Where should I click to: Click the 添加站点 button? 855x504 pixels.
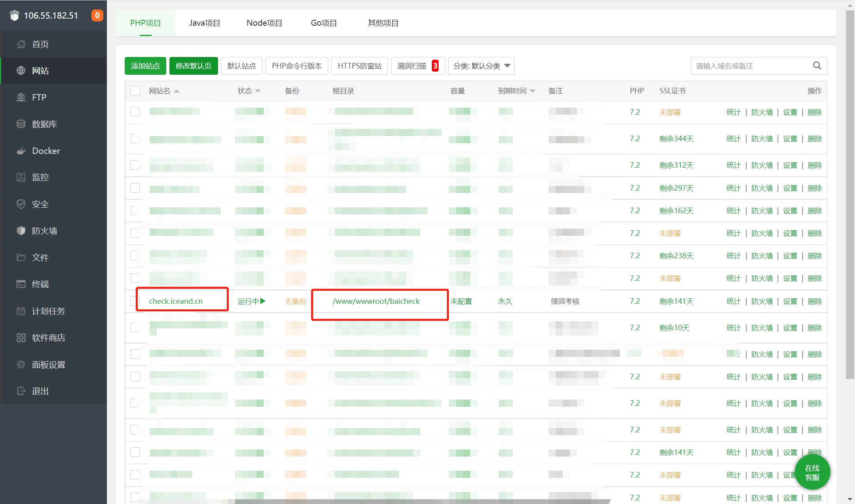click(145, 66)
